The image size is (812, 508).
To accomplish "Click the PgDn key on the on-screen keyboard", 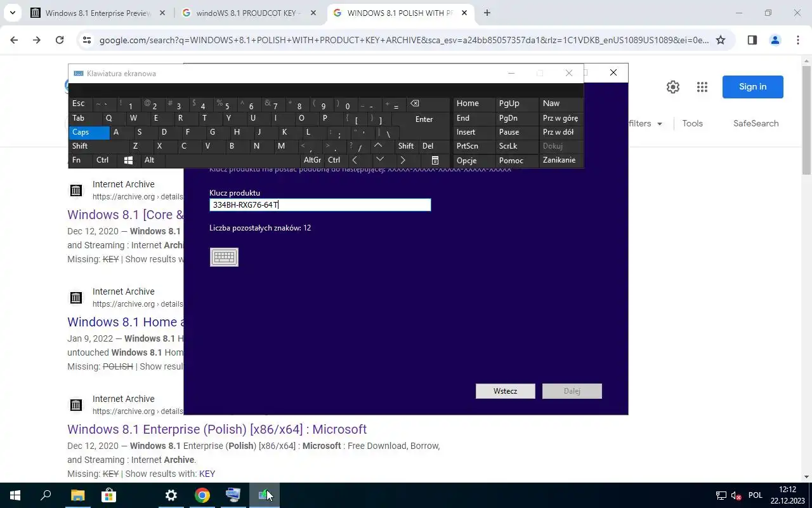I will click(517, 118).
